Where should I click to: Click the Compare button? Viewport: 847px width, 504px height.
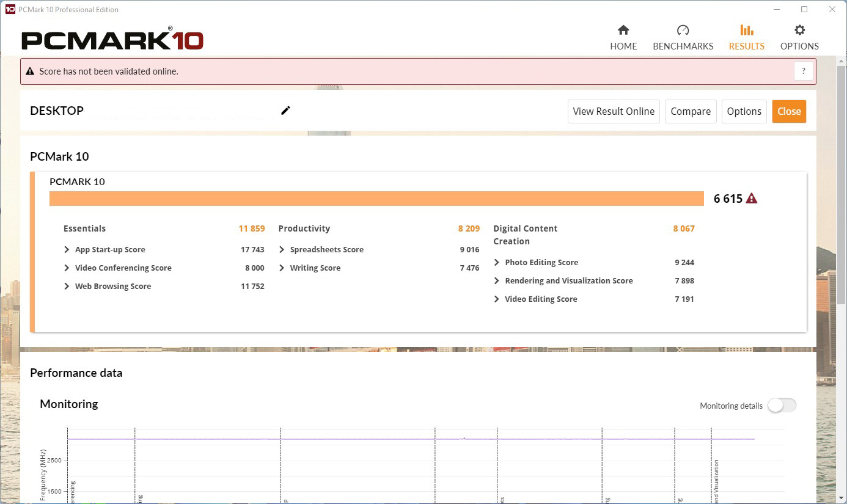pos(691,111)
